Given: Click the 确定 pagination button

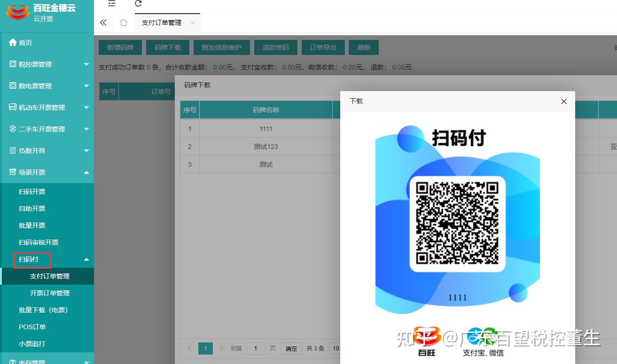Looking at the screenshot, I should coord(291,349).
